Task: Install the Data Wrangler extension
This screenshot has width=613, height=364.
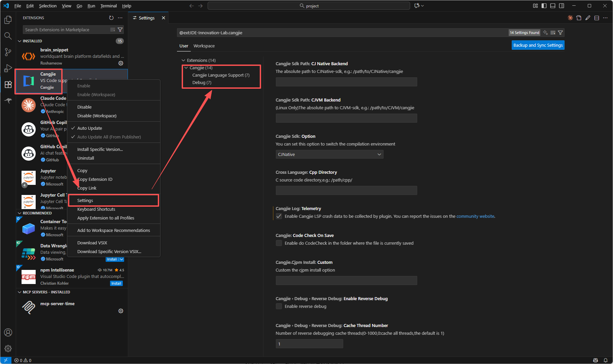Action: 112,259
